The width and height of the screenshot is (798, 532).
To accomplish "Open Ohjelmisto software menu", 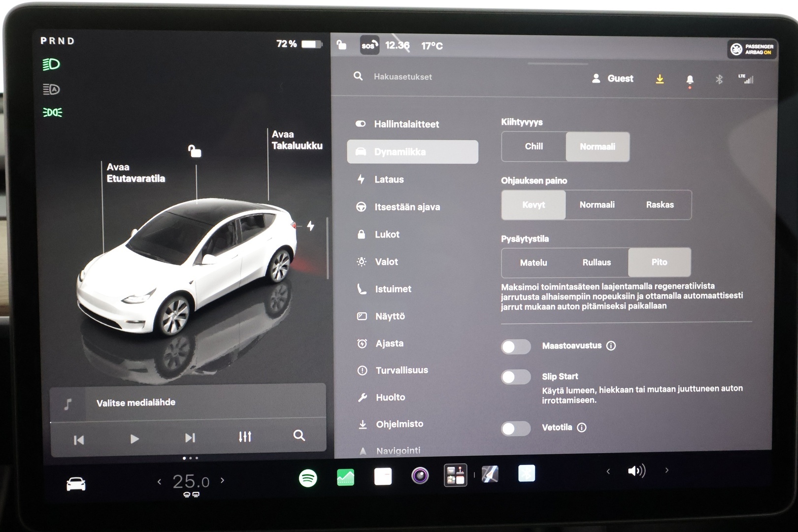I will (413, 424).
